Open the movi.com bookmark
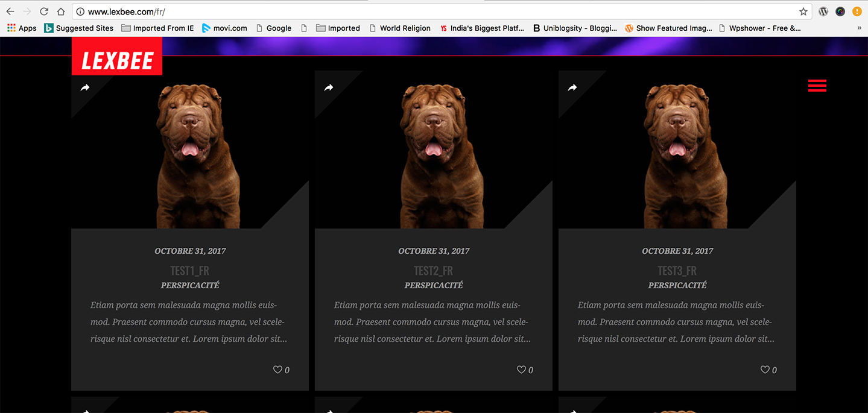The image size is (868, 413). pos(224,28)
